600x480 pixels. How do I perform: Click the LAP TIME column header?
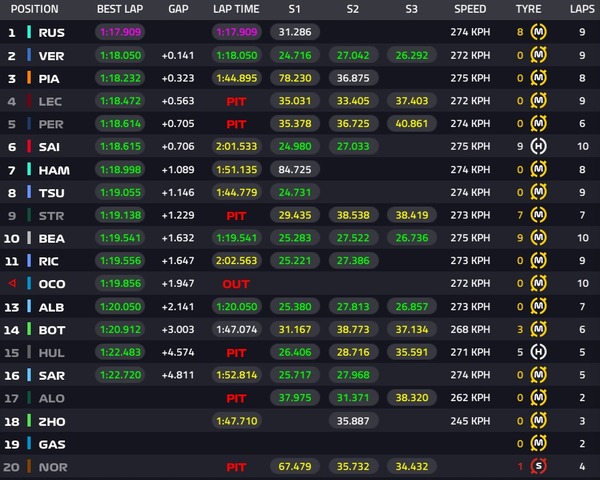236,9
